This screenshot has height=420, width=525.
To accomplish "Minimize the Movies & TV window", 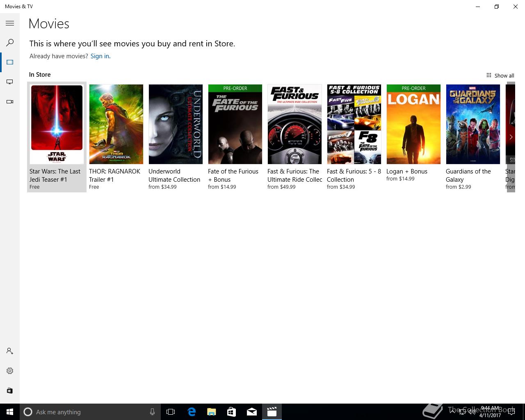I will [x=478, y=7].
